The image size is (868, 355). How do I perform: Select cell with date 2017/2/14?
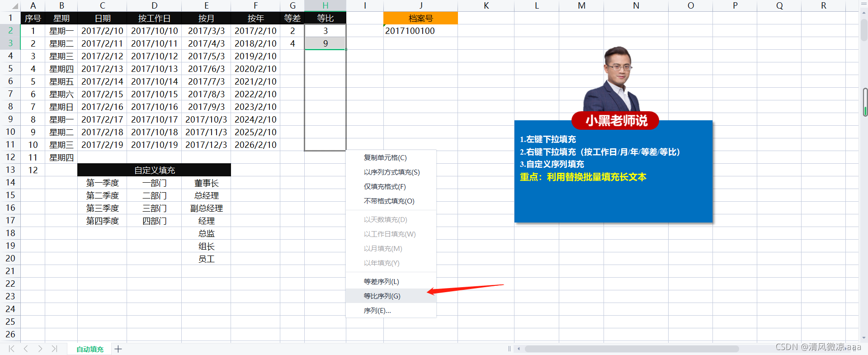coord(102,81)
